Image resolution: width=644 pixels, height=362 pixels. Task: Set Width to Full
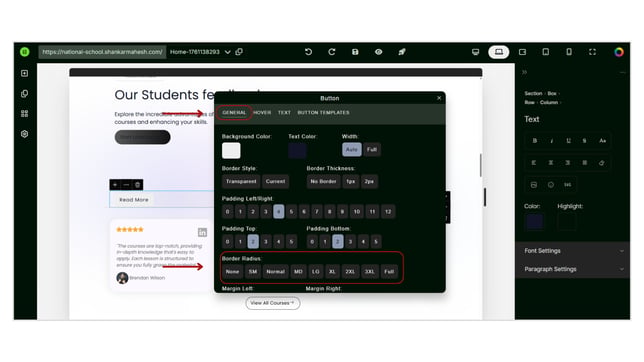pyautogui.click(x=372, y=150)
